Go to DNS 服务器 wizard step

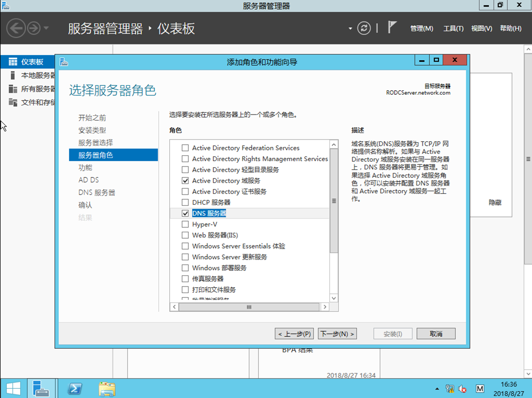coord(96,192)
